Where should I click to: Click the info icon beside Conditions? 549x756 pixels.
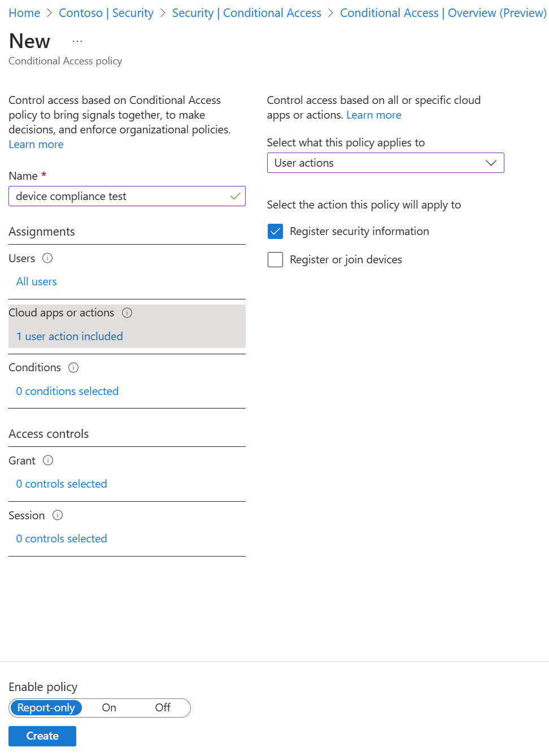point(73,367)
